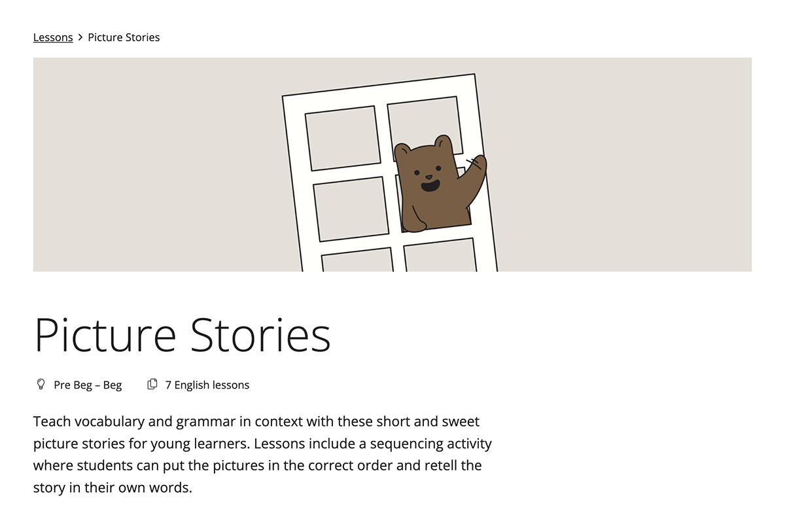Click the description paragraph about young learners
The image size is (785, 532).
tap(262, 454)
